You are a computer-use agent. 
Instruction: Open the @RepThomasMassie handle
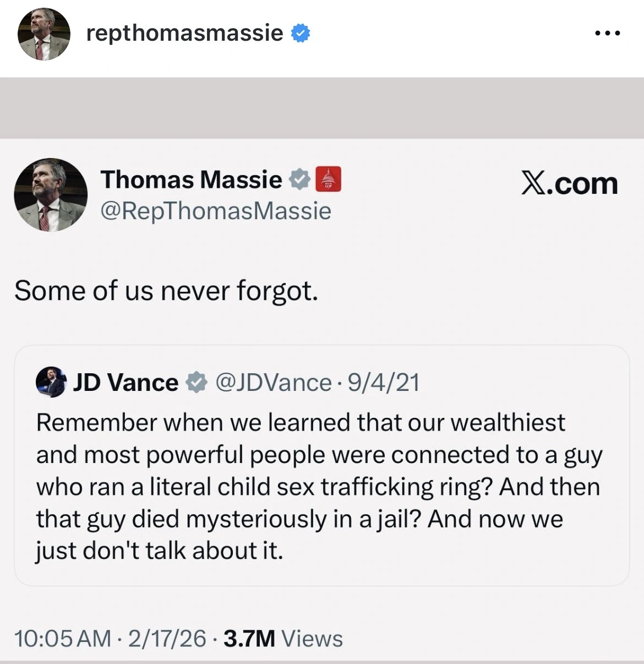[x=216, y=211]
